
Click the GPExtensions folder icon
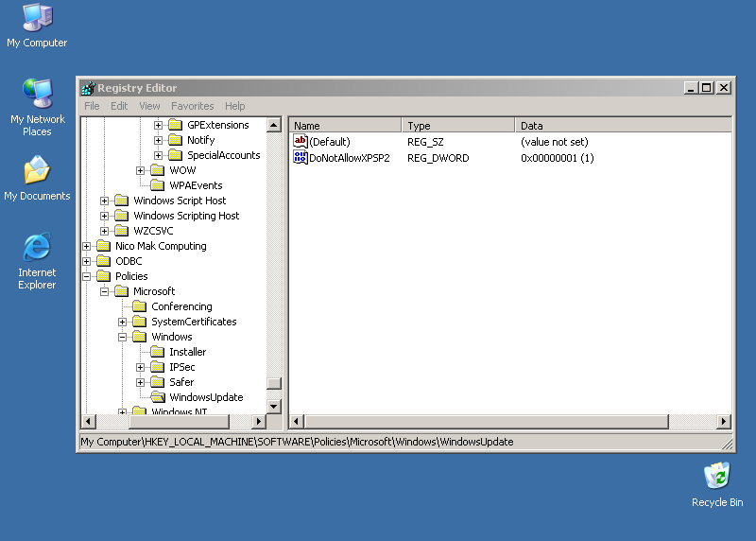tap(176, 125)
